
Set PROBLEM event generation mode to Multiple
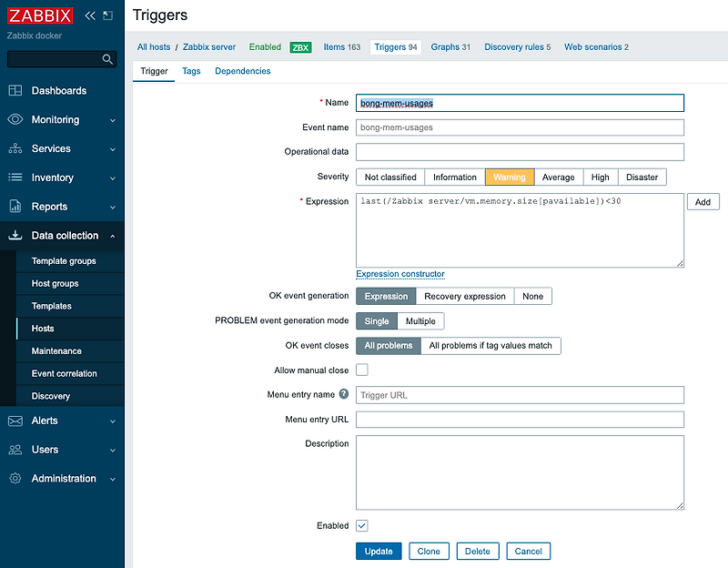point(421,320)
